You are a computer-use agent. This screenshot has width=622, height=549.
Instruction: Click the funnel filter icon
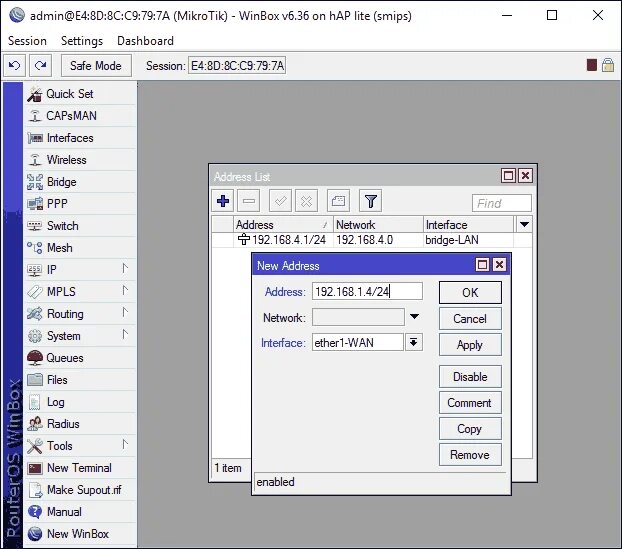point(371,201)
